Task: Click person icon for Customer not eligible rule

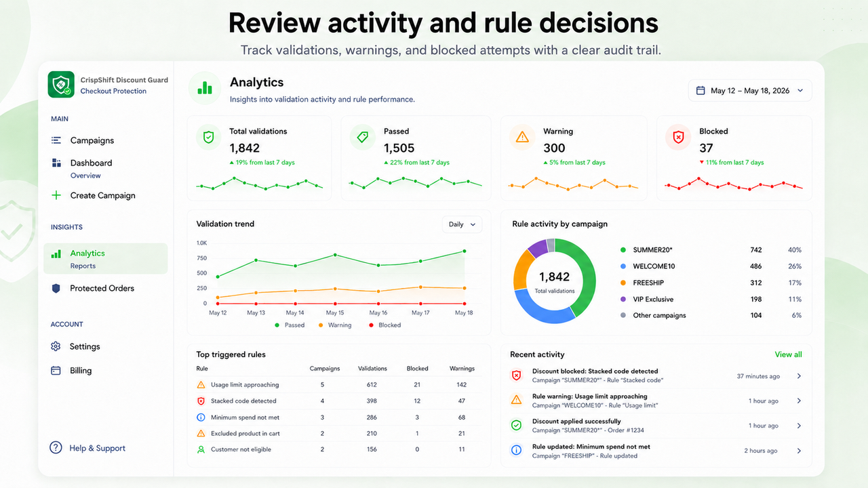Action: (201, 449)
